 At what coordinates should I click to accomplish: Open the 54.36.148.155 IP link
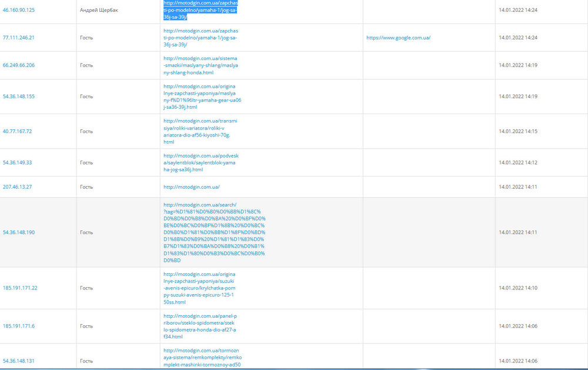pyautogui.click(x=19, y=96)
